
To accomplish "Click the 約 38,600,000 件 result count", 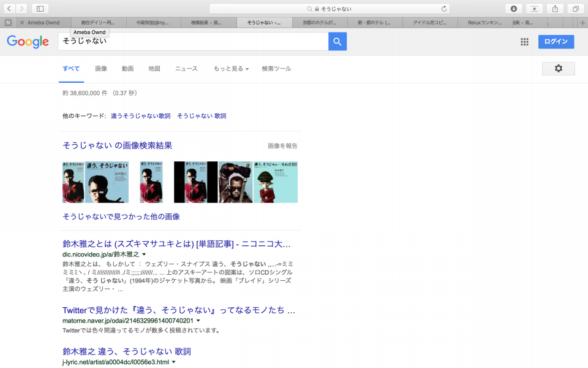I will tap(100, 93).
